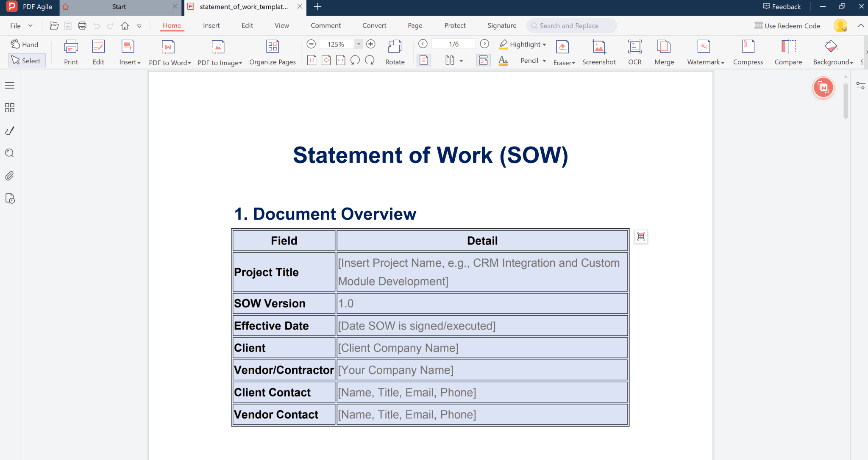Click the Merge PDF icon
868x460 pixels.
tap(664, 47)
